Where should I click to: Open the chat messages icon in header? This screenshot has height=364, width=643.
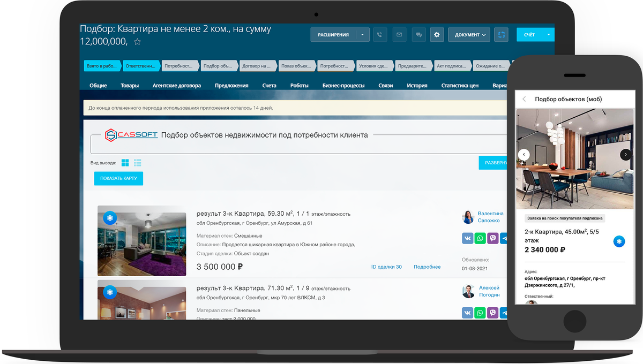click(418, 35)
